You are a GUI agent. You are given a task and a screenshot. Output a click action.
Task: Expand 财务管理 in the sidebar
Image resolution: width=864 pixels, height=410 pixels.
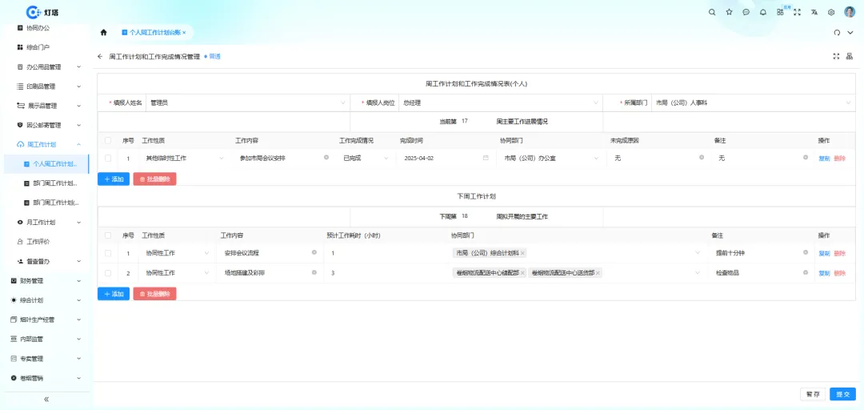pos(46,280)
